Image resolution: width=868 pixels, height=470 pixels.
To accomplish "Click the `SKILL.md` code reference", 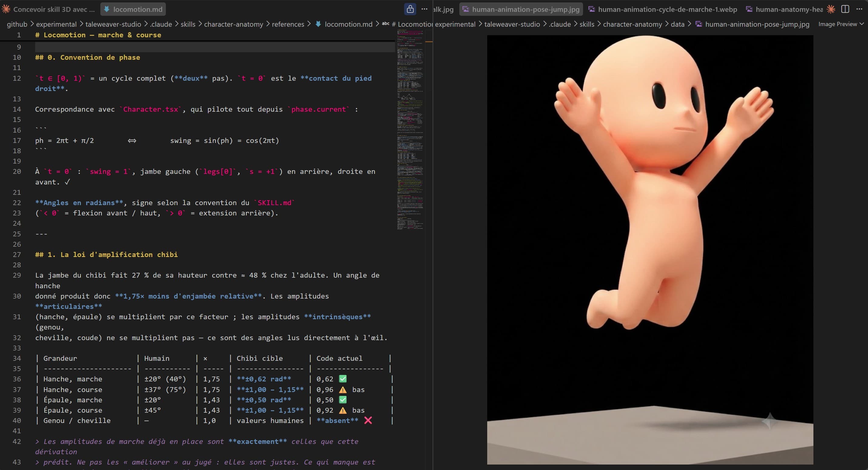I will [274, 203].
